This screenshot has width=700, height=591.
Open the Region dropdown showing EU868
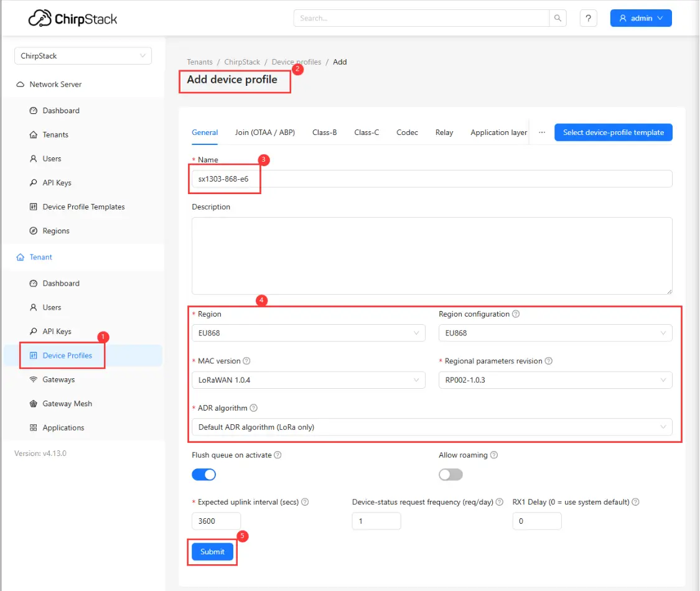coord(308,333)
